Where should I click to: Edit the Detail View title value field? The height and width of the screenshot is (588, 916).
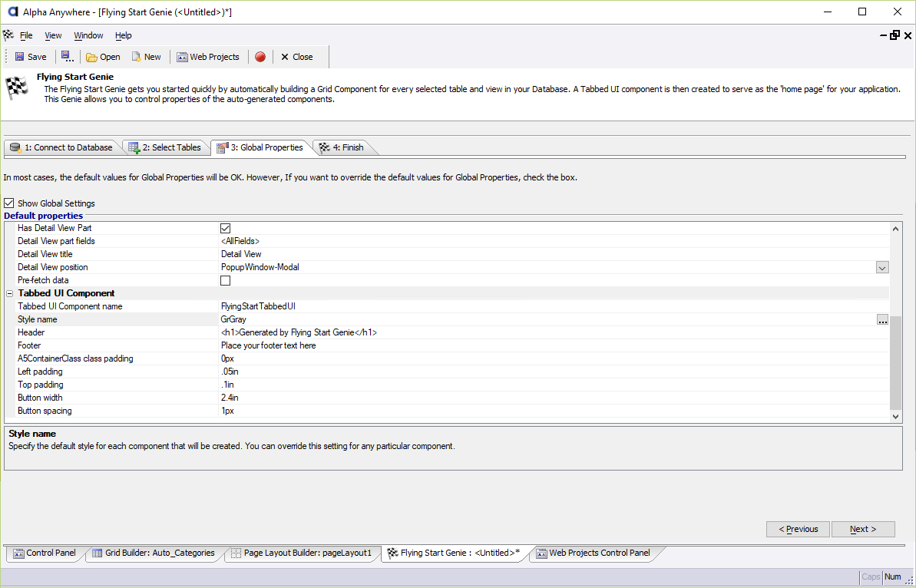click(x=553, y=254)
